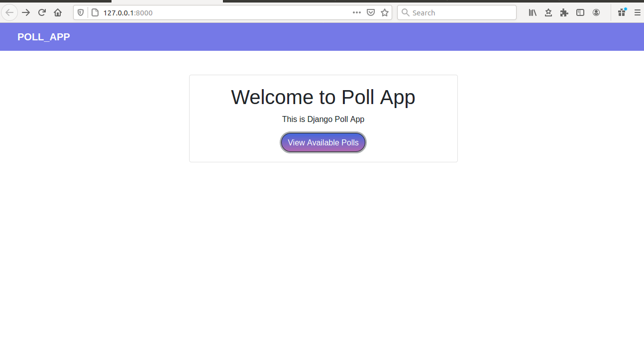This screenshot has height=356, width=644.
Task: Click the Library icon in the toolbar
Action: tap(533, 12)
